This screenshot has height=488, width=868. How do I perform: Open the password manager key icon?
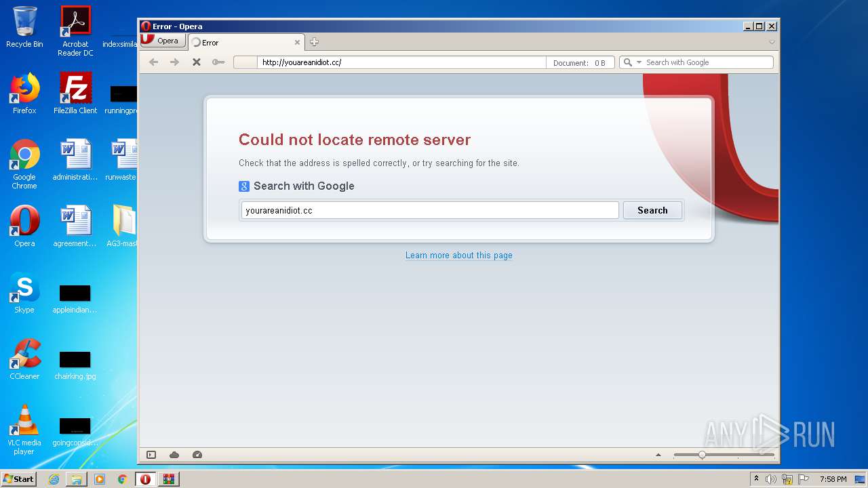[218, 62]
